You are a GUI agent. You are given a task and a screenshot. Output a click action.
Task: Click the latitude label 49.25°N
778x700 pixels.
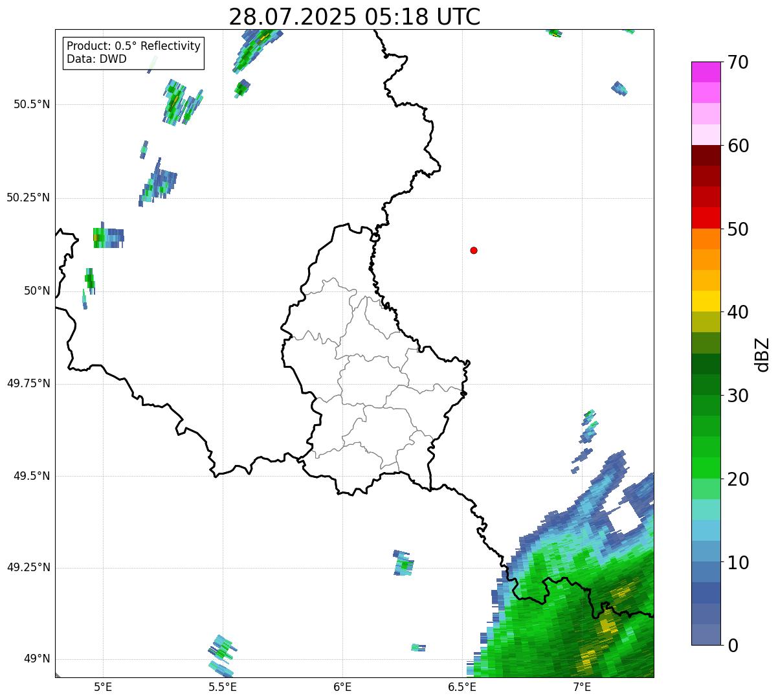(x=28, y=567)
